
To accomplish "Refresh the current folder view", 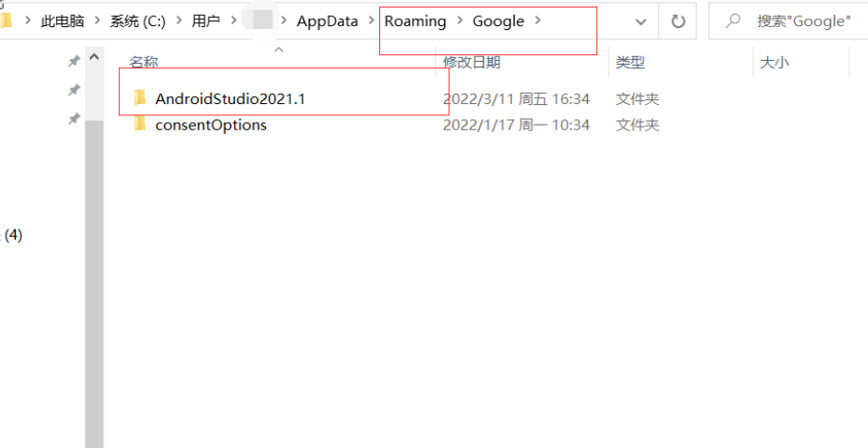I will [678, 21].
